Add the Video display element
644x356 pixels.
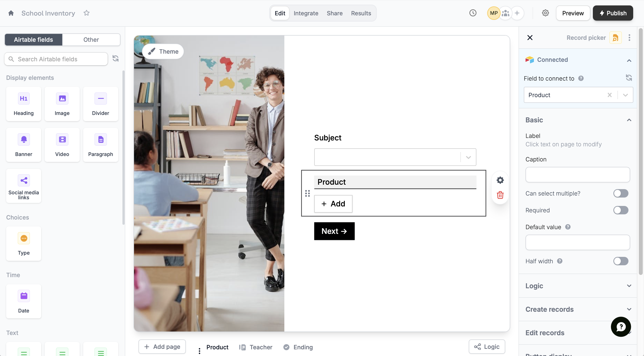pyautogui.click(x=62, y=145)
